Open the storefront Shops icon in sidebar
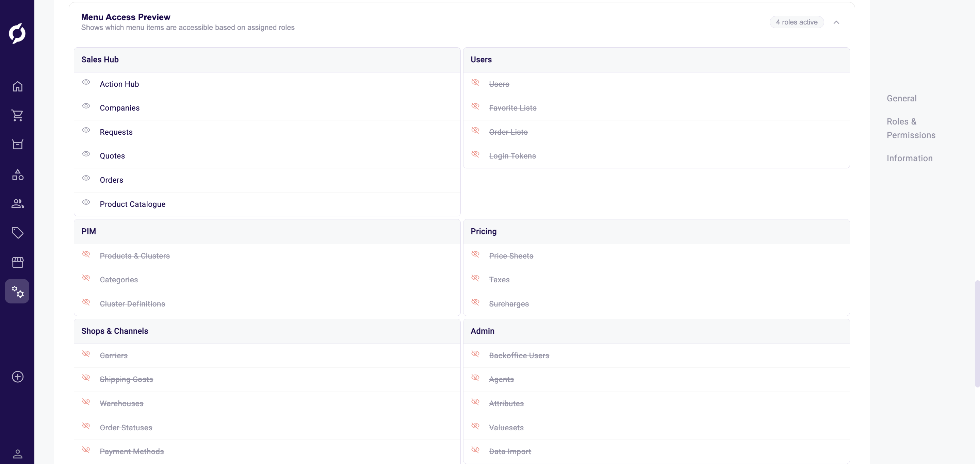Screen dimensions: 980x464 [17, 262]
